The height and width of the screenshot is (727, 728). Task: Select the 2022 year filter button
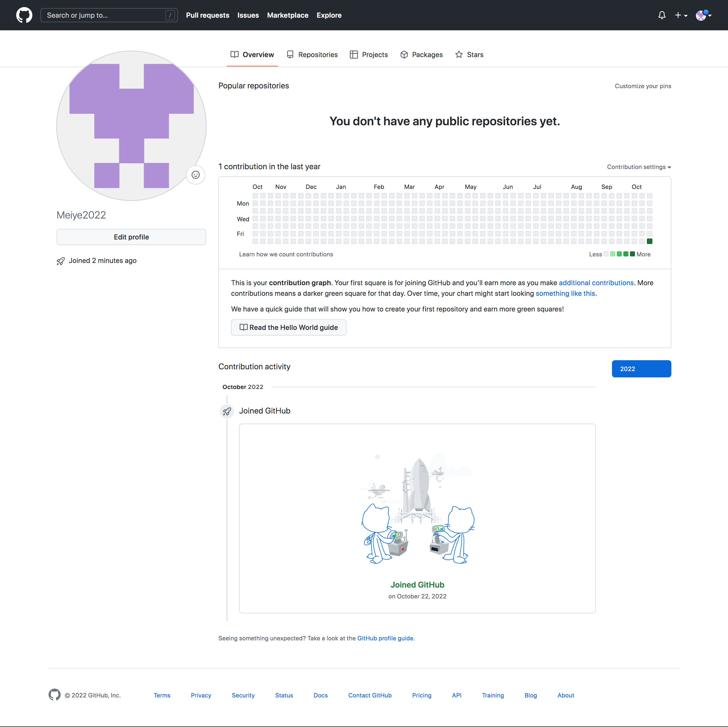pos(641,369)
